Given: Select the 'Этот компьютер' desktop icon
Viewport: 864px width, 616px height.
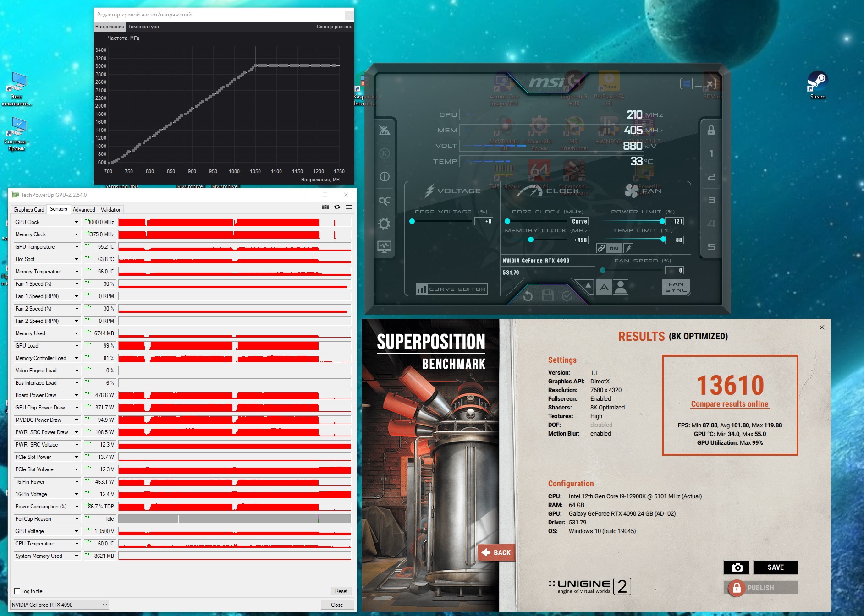Looking at the screenshot, I should click(17, 89).
